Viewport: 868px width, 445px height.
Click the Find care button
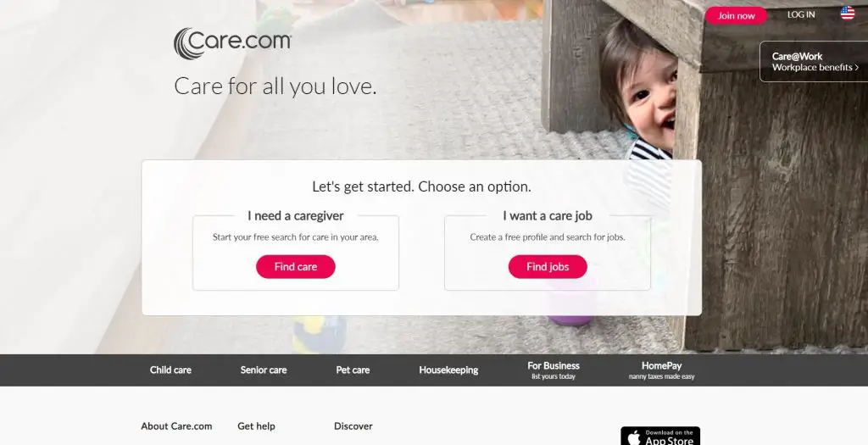pos(296,267)
